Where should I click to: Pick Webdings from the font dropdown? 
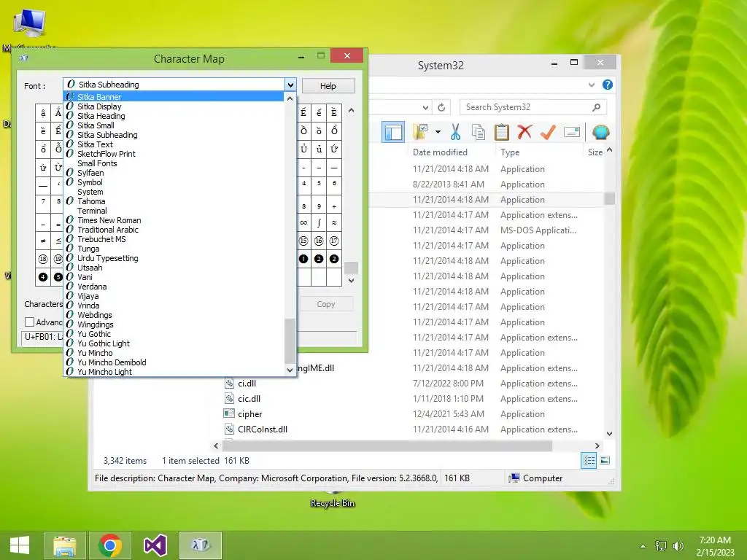[x=174, y=315]
